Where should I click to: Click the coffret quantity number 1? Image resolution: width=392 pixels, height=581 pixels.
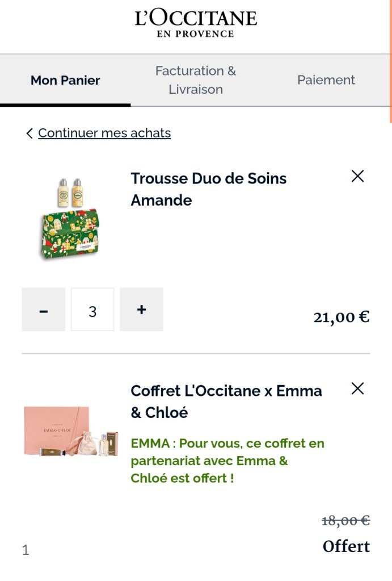(26, 550)
